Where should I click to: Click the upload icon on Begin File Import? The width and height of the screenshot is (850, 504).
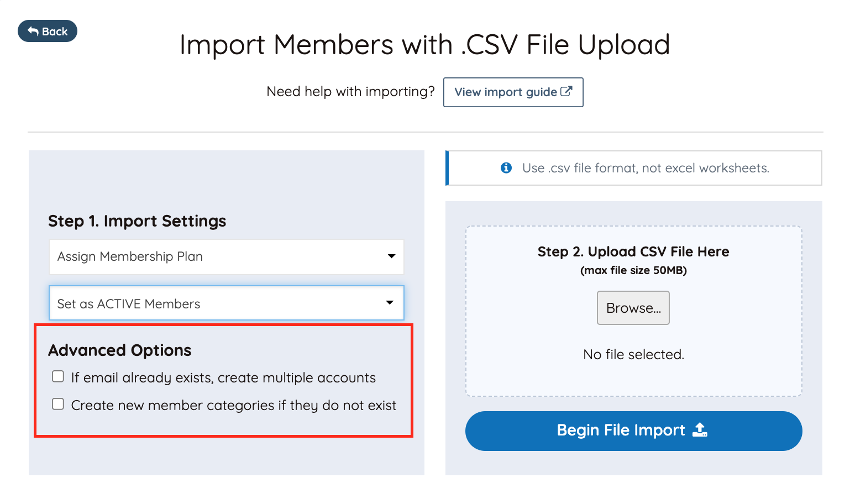point(700,431)
